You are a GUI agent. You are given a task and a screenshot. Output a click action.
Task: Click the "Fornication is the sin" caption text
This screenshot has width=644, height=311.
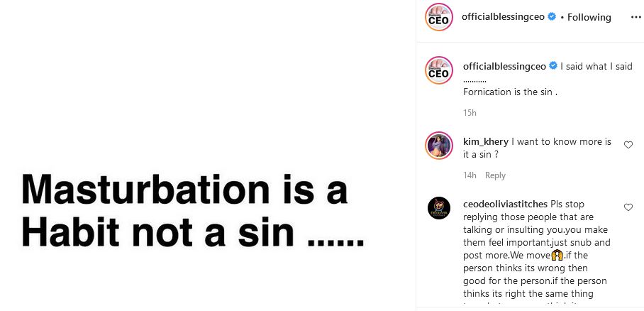click(510, 92)
